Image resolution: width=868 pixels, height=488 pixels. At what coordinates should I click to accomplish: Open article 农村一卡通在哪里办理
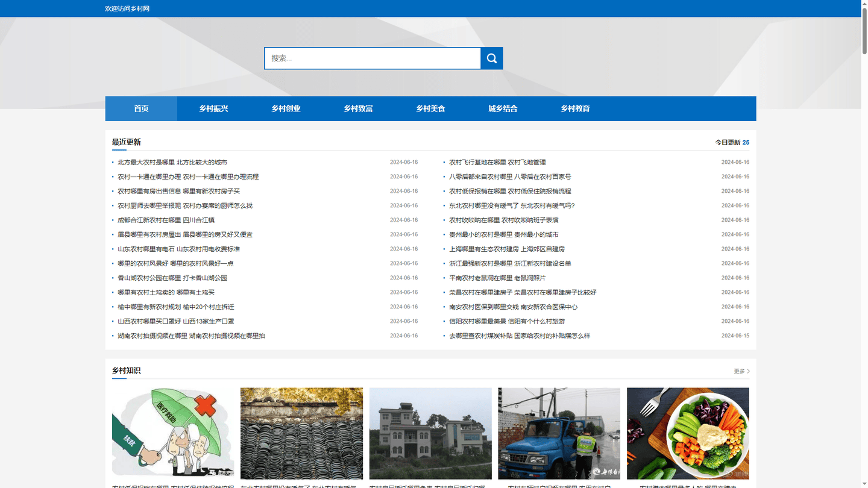pos(188,177)
